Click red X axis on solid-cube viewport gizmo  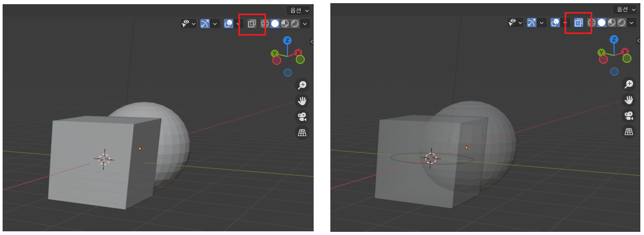coord(298,52)
